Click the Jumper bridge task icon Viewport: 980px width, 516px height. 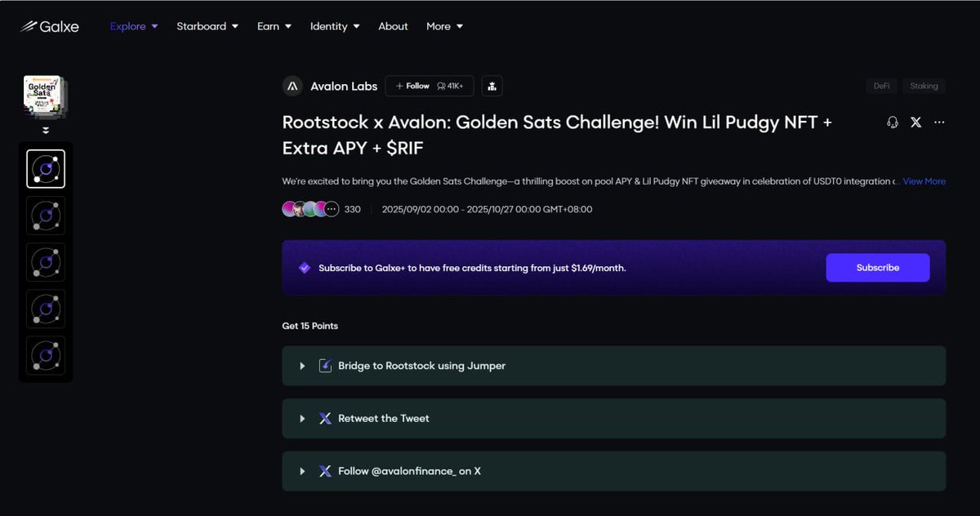pos(325,366)
